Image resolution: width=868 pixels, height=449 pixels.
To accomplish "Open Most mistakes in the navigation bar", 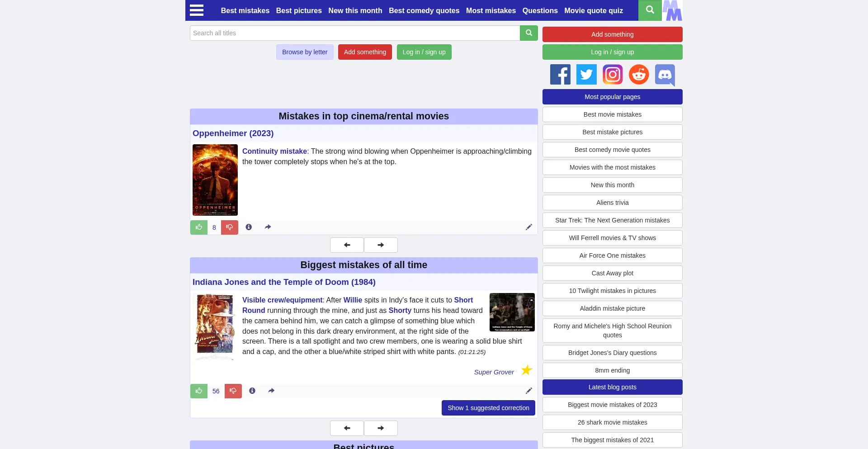I will [491, 10].
